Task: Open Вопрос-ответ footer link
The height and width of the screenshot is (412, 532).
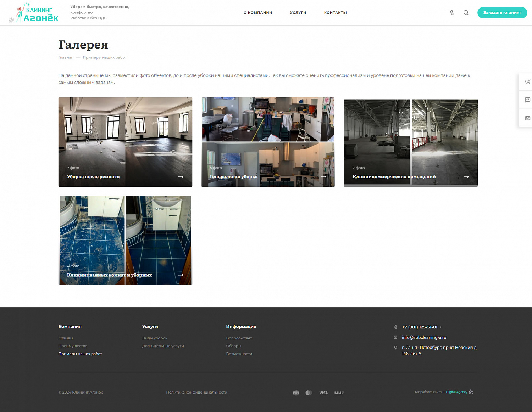Action: (x=239, y=338)
